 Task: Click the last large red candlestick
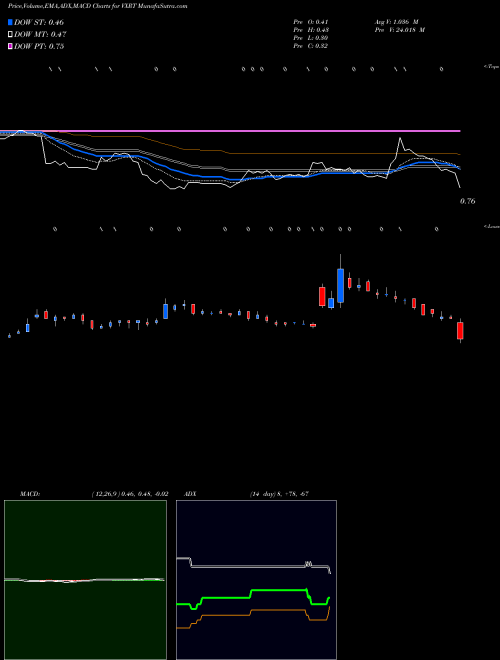point(460,330)
